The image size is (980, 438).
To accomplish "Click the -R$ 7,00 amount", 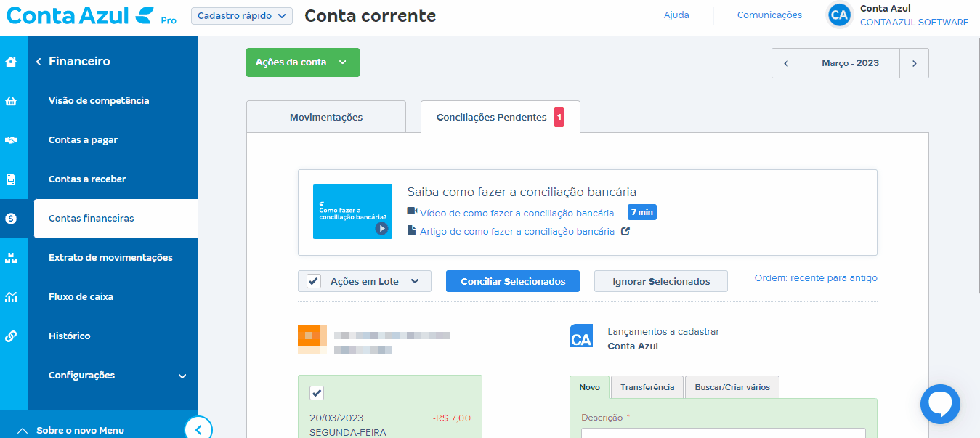I will (451, 418).
